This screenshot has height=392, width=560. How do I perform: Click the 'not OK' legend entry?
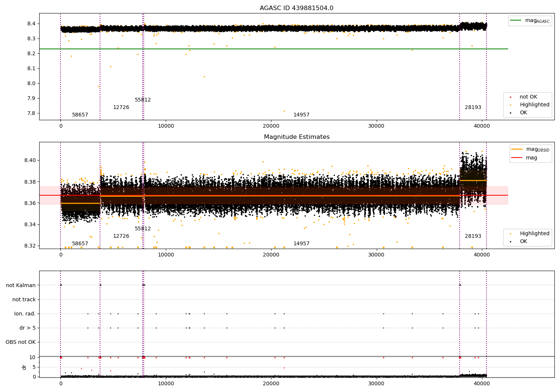[x=528, y=97]
